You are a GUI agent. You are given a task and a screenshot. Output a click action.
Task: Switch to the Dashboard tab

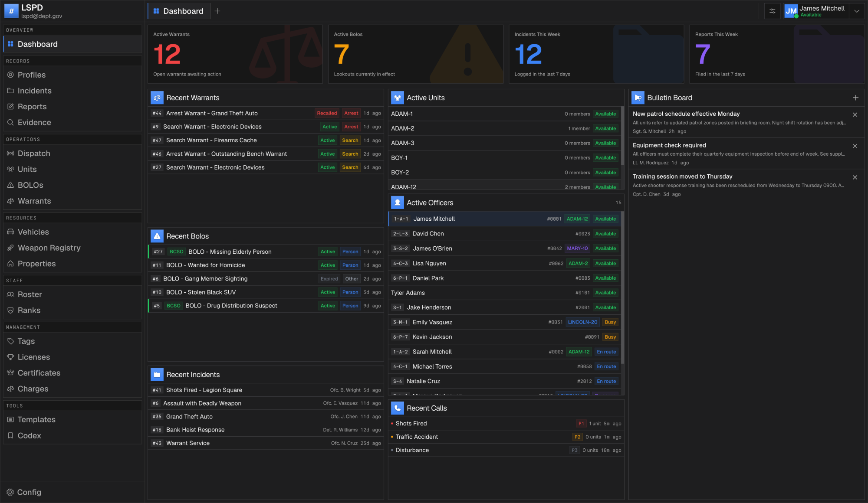(x=179, y=11)
